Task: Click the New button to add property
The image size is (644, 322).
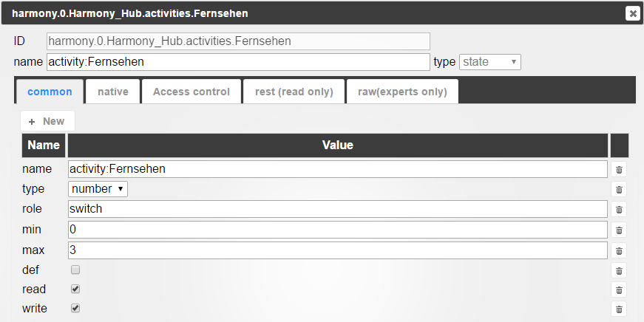Action: [47, 121]
